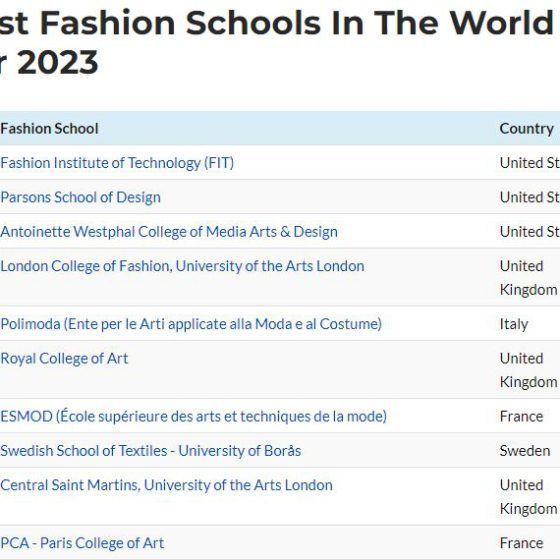Open the Polimoda school link
This screenshot has width=560, height=560.
[x=191, y=324]
